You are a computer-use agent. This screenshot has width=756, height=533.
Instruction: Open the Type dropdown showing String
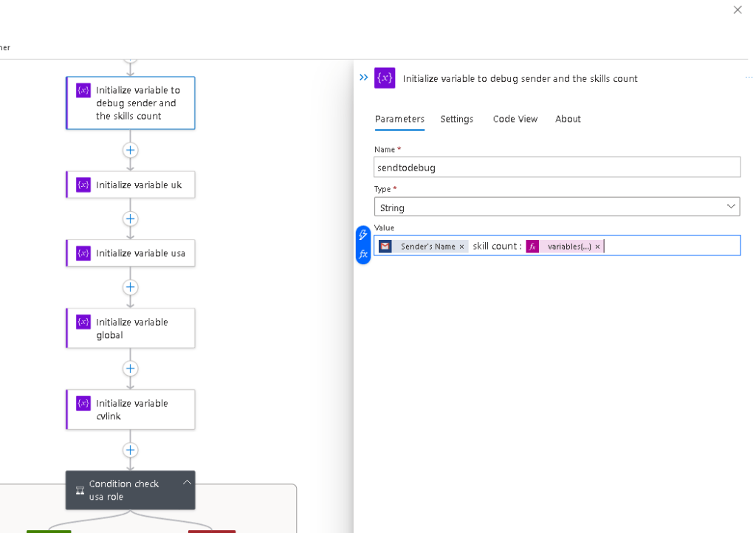pos(557,207)
